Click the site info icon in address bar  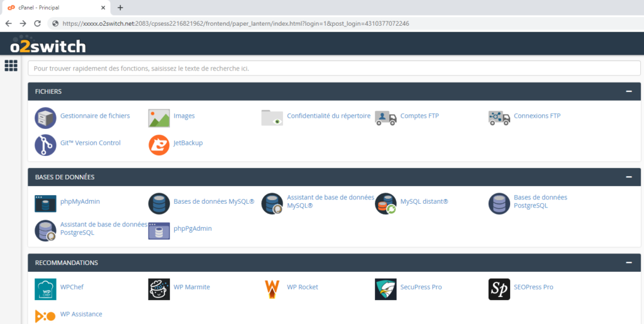tap(55, 24)
